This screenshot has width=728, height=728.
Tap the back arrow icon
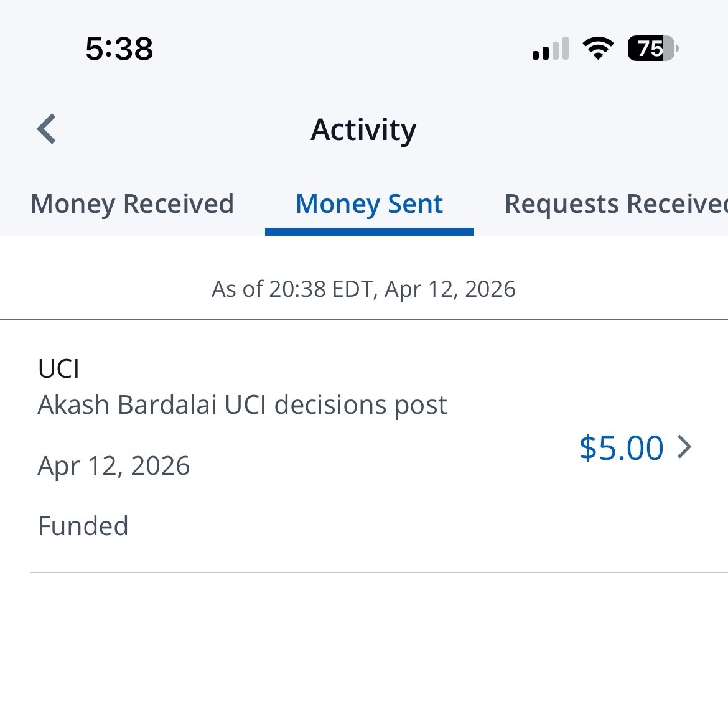click(47, 129)
